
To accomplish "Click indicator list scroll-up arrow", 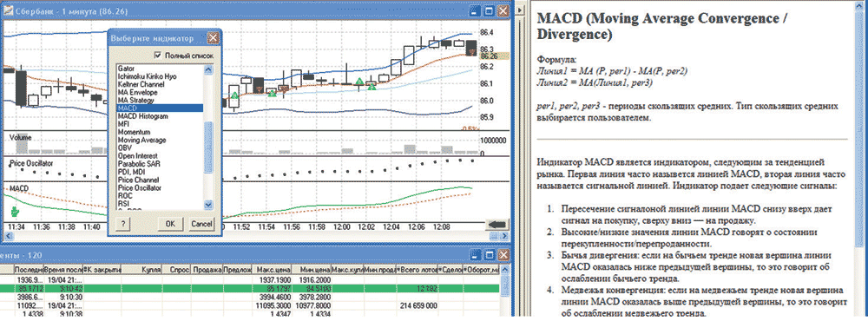I will click(x=208, y=69).
